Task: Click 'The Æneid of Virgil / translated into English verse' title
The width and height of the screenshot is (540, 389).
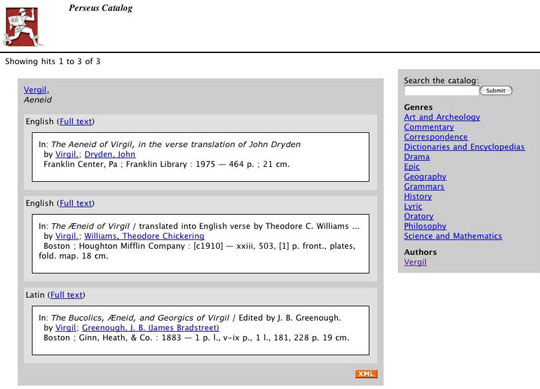Action: point(205,226)
